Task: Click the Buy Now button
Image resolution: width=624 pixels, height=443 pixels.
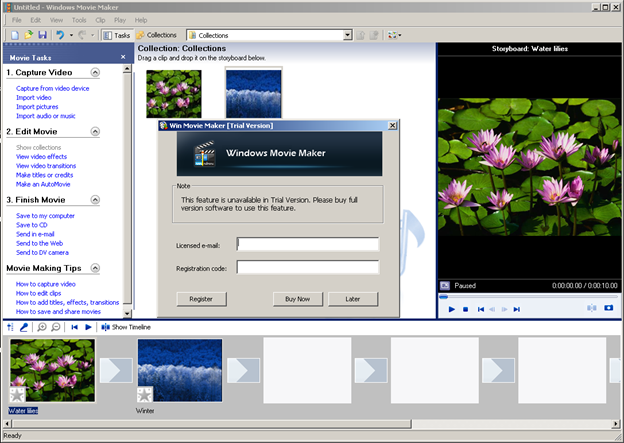Action: [x=297, y=298]
